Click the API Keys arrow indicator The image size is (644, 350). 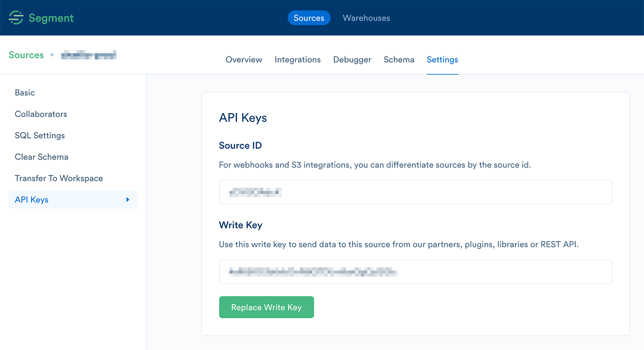tap(128, 199)
